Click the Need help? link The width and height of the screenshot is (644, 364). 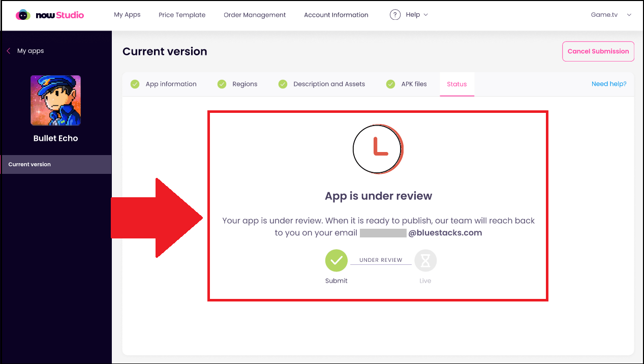609,84
